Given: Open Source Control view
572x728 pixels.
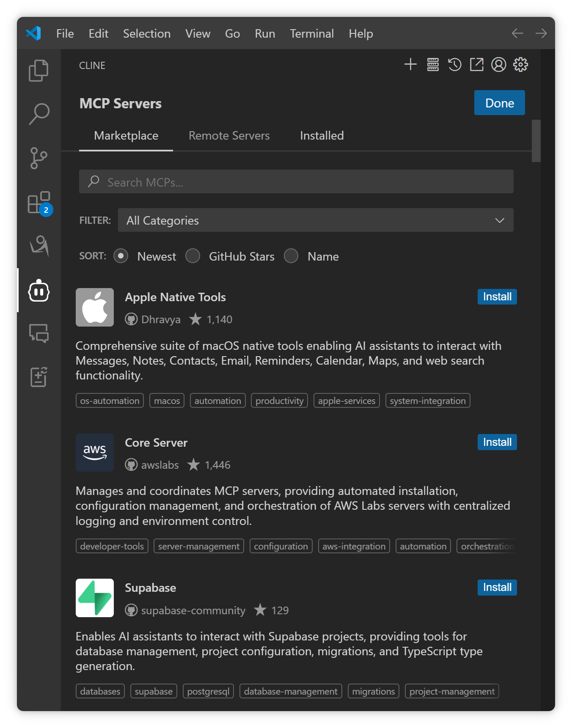Looking at the screenshot, I should click(38, 158).
